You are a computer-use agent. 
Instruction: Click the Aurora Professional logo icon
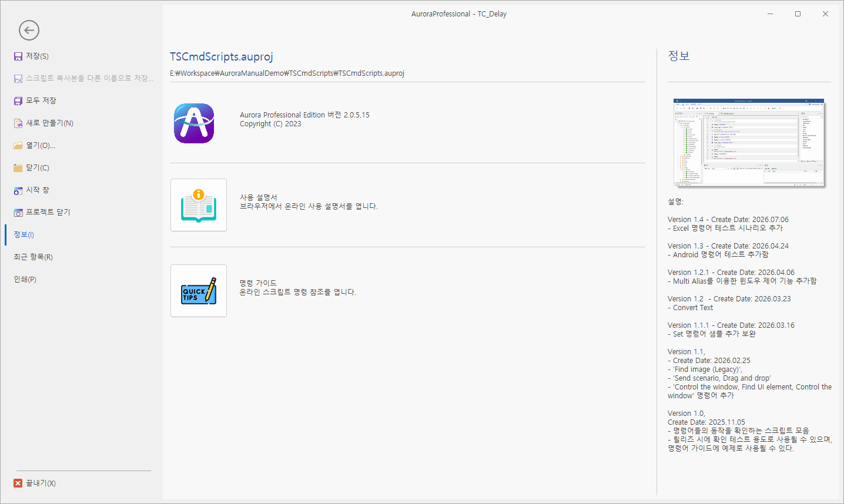pyautogui.click(x=194, y=123)
